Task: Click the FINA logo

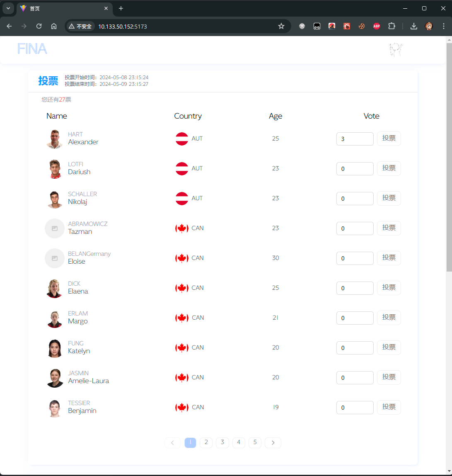Action: point(32,49)
